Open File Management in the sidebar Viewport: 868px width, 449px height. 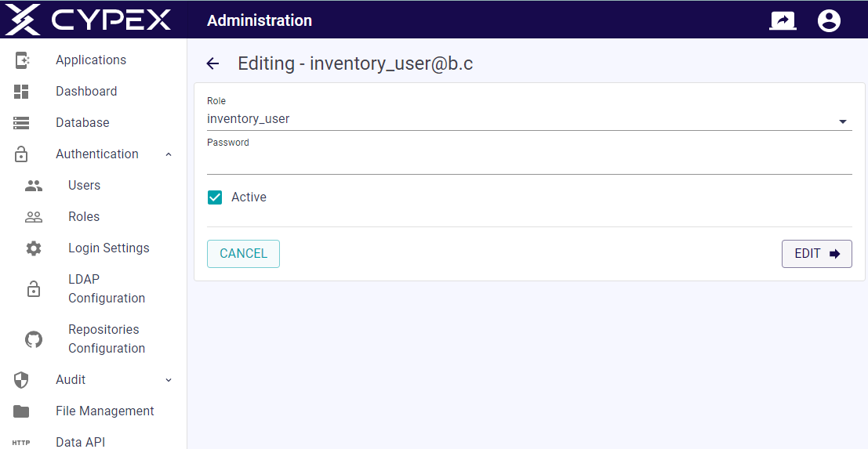104,411
